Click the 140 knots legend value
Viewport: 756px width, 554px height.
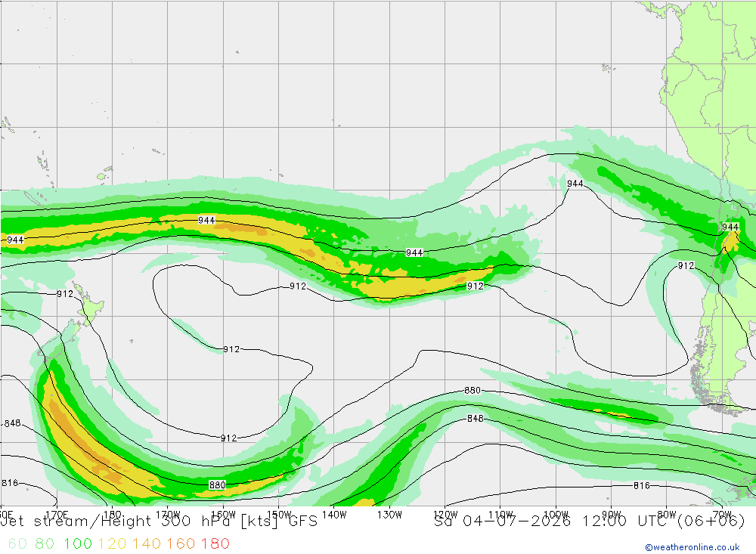click(147, 543)
